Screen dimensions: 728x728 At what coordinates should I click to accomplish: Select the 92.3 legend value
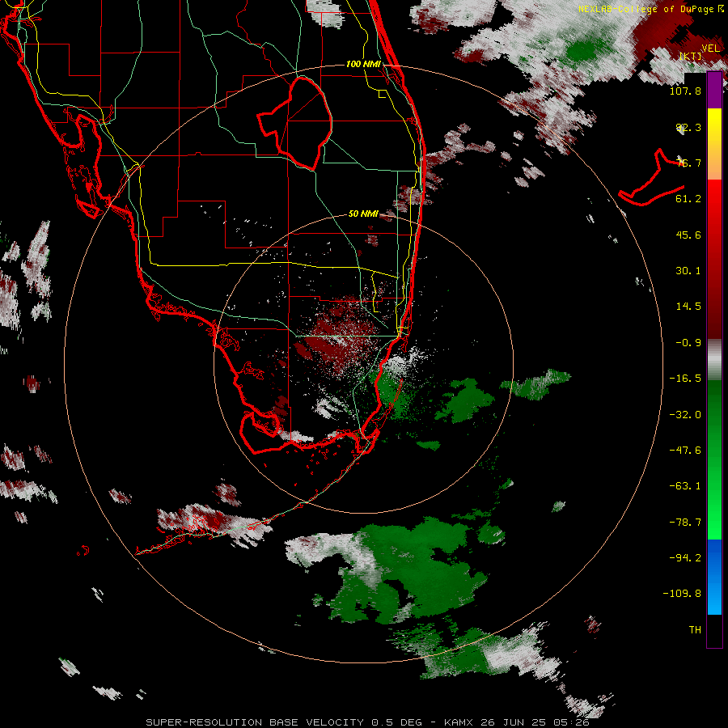pyautogui.click(x=688, y=127)
